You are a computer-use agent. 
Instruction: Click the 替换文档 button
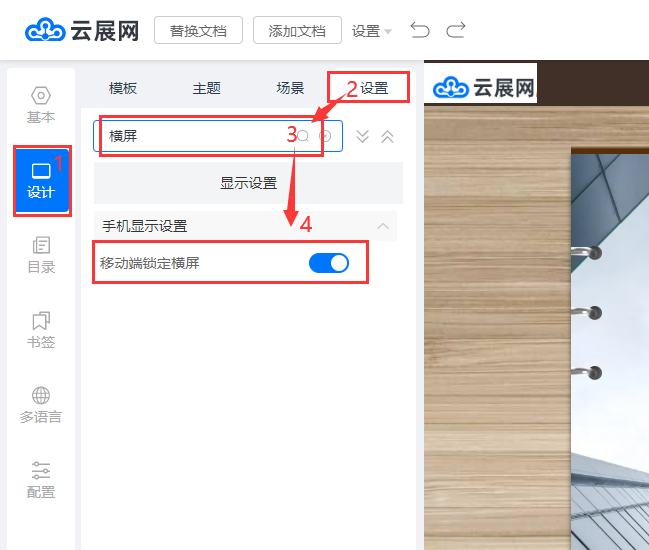coord(198,30)
